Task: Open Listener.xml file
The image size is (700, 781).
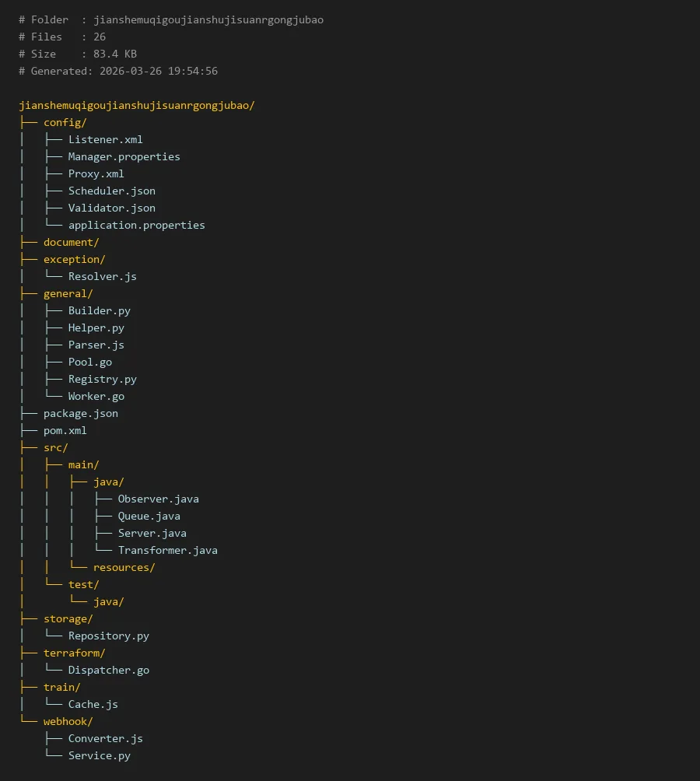Action: click(x=105, y=139)
